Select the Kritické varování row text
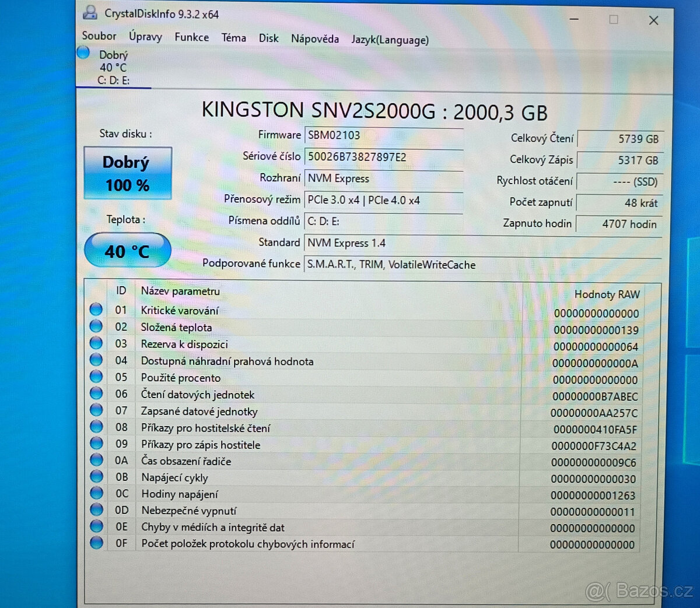The width and height of the screenshot is (700, 608). click(180, 311)
